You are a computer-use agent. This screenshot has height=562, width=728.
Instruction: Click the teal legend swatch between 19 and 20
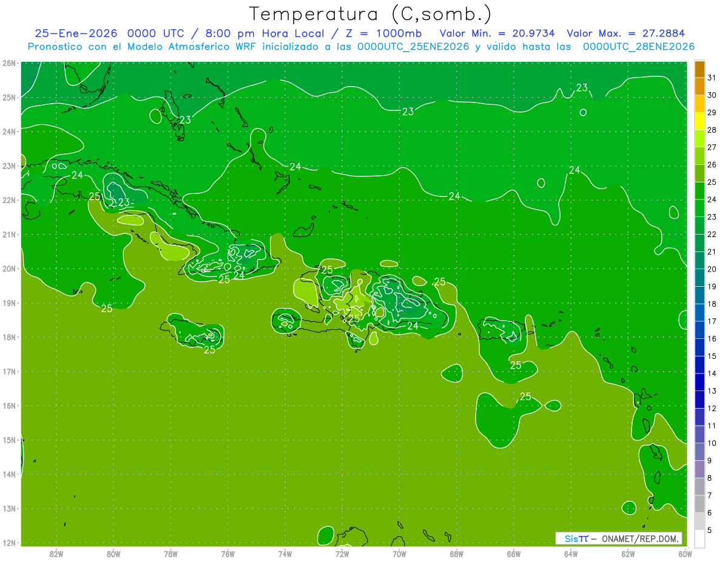(x=699, y=278)
